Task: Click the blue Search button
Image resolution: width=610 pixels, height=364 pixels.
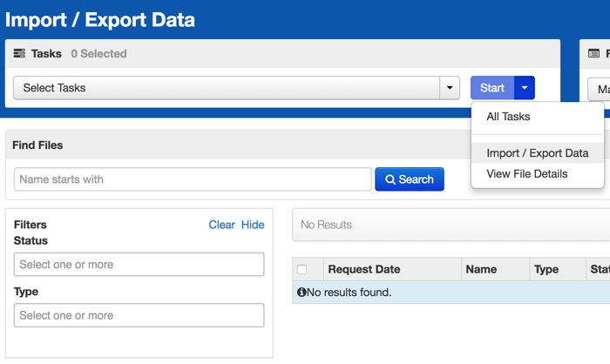Action: 409,179
